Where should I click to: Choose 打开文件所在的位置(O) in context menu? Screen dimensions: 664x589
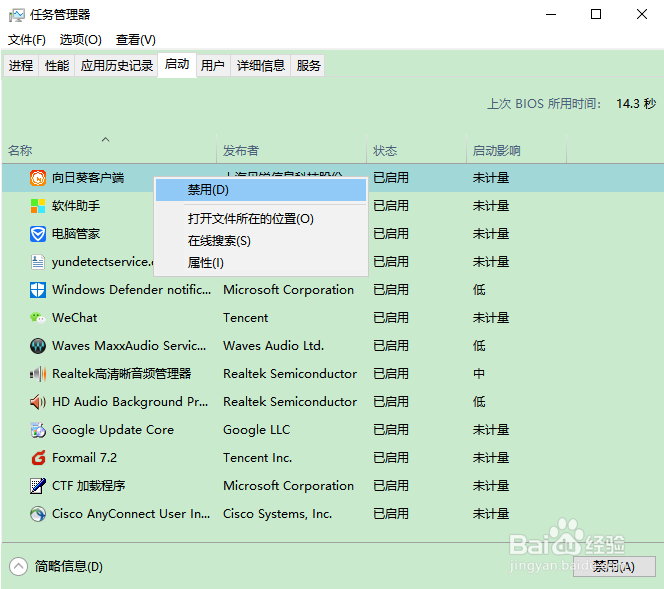point(261,219)
